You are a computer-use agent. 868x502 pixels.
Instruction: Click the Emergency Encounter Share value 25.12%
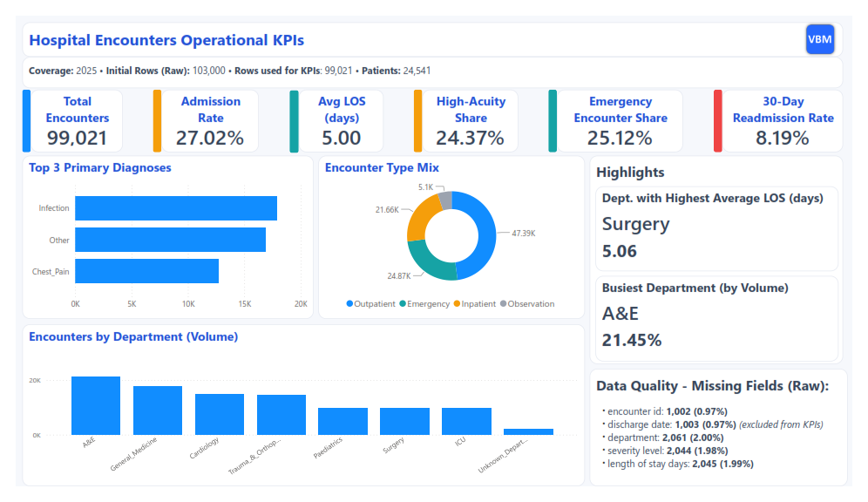(x=620, y=138)
